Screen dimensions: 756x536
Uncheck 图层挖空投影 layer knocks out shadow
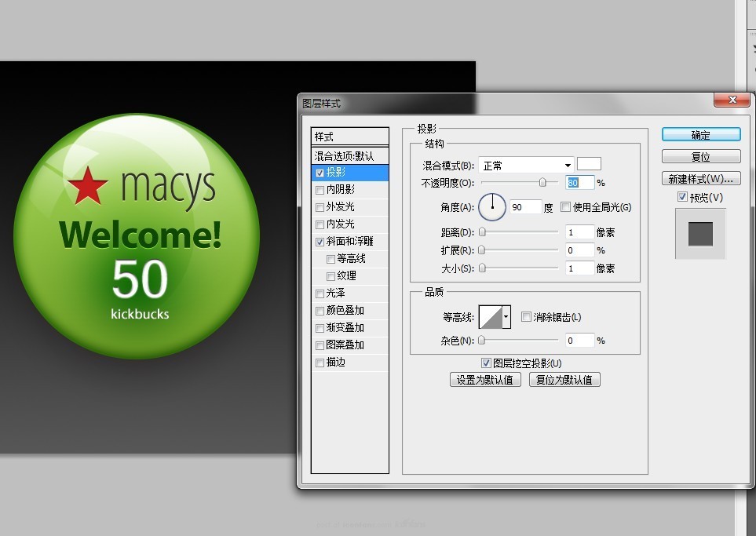[486, 363]
